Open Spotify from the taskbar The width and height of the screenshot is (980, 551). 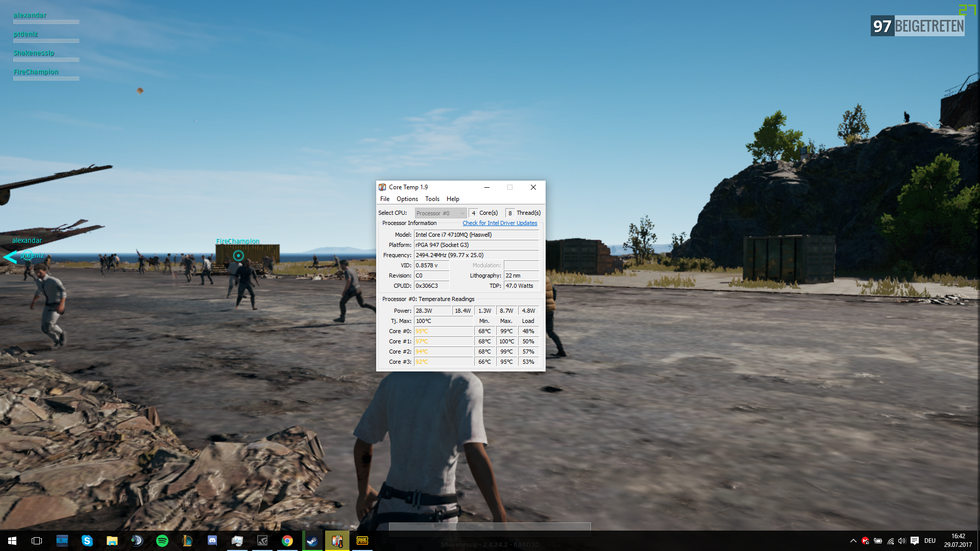pyautogui.click(x=162, y=541)
